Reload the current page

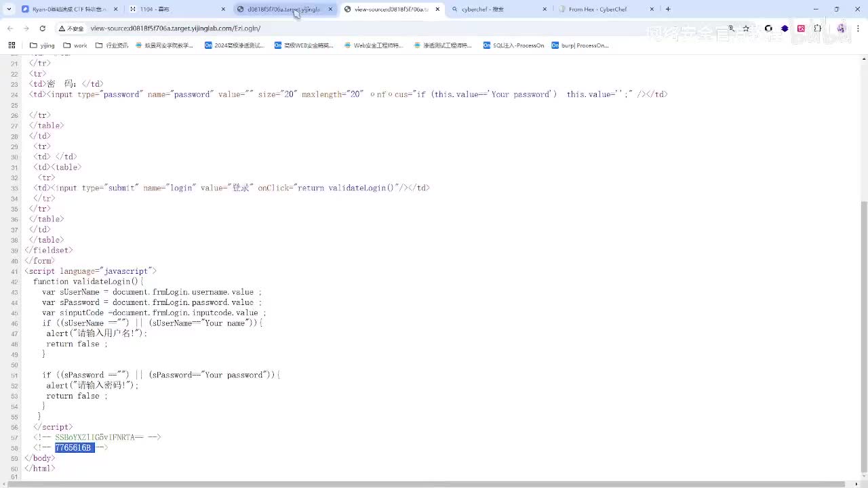tap(42, 28)
